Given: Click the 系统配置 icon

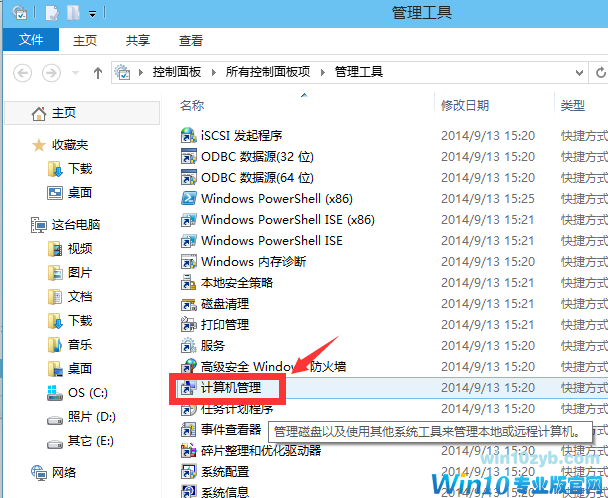Looking at the screenshot, I should [x=188, y=471].
